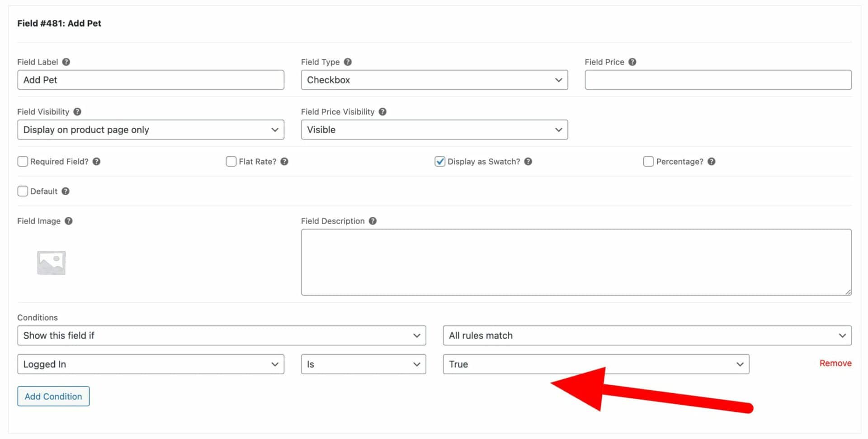Image resolution: width=868 pixels, height=439 pixels.
Task: Toggle the Default checkbox
Action: (23, 191)
